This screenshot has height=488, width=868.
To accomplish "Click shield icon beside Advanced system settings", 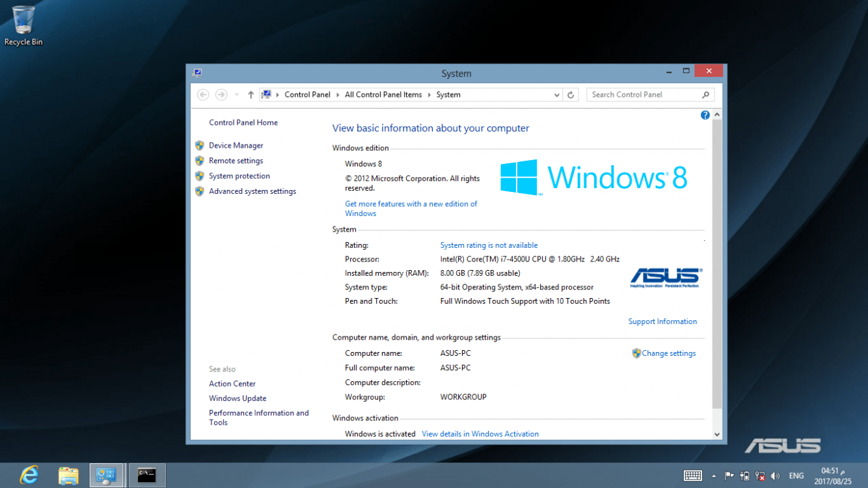I will [x=200, y=191].
